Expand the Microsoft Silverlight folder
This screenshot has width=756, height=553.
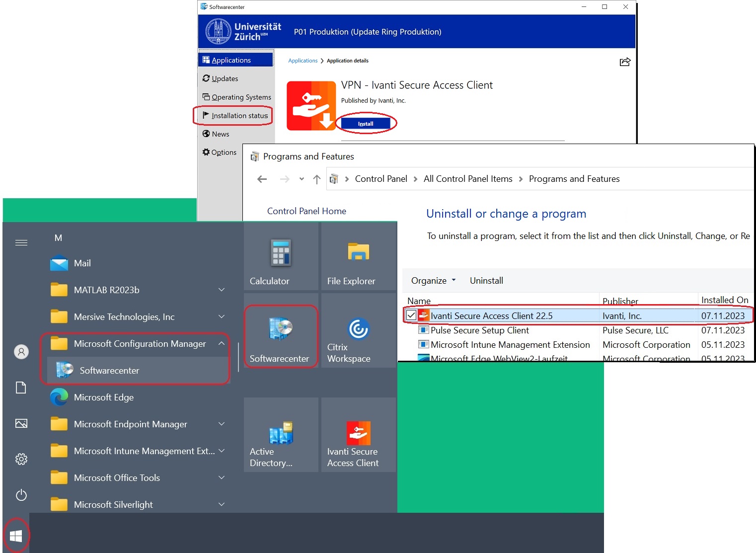pos(222,504)
